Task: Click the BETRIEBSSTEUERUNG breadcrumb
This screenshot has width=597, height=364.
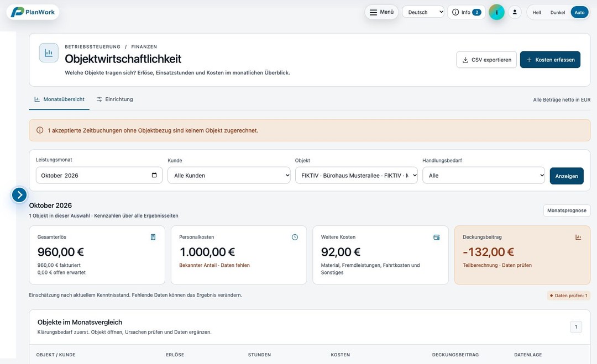Action: [x=92, y=47]
